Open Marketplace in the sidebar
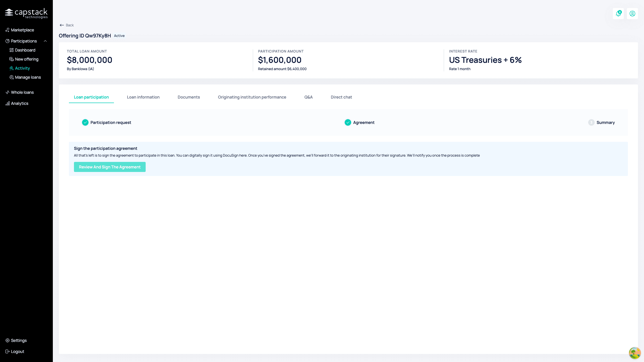 tap(22, 30)
